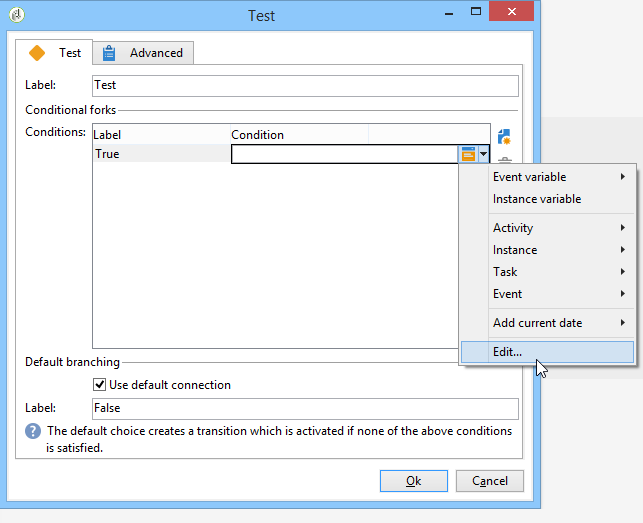Switch to the Advanced tab

point(143,53)
